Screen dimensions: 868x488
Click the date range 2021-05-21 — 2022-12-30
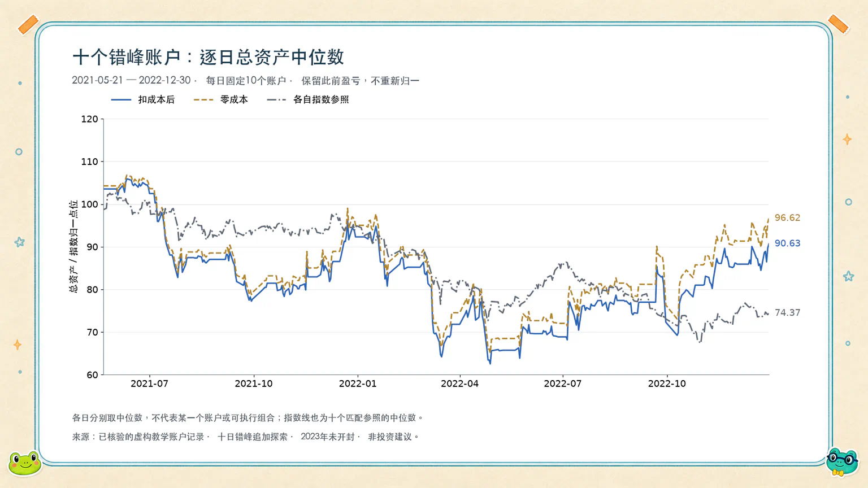coord(131,80)
